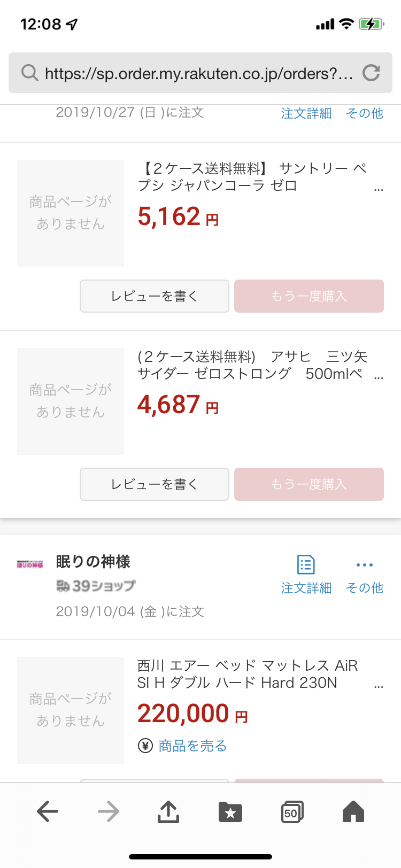The image size is (401, 868).
Task: Open 注文詳細 link for the 2019/10/27 order
Action: 306,113
